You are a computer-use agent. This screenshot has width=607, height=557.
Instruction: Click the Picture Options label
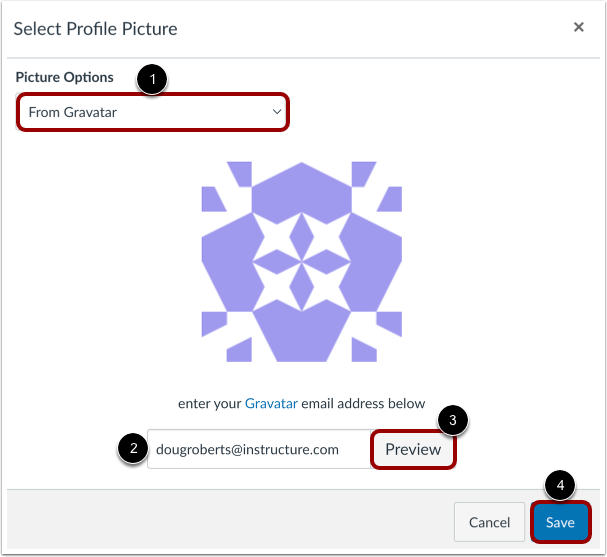click(64, 77)
